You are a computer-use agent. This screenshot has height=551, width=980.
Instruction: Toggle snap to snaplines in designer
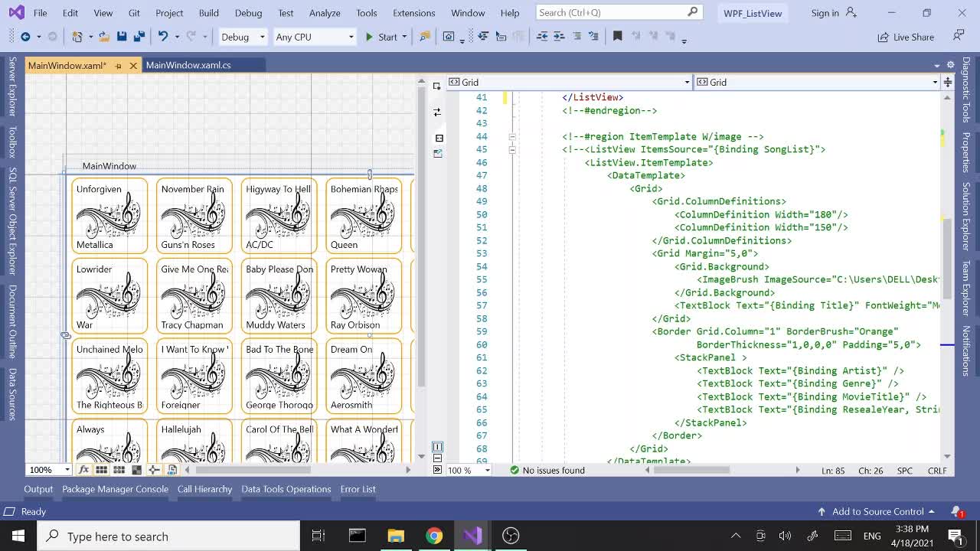pos(154,470)
